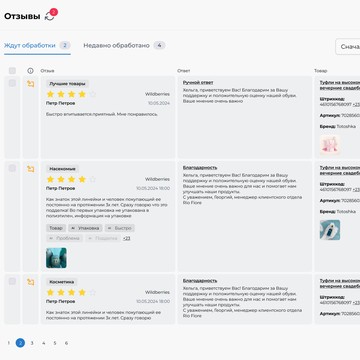Screen dimensions: 360x360
Task: Go to pagination page 5
Action: (55, 343)
